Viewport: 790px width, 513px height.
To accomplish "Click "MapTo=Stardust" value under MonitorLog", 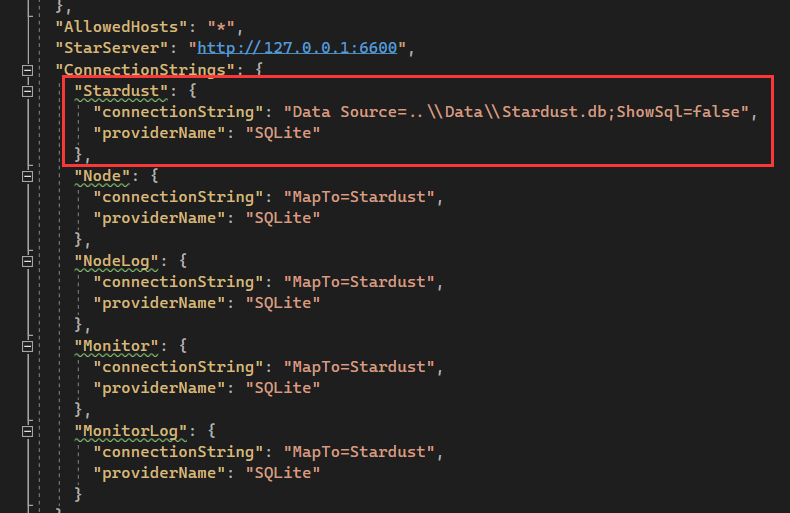I will [x=362, y=452].
